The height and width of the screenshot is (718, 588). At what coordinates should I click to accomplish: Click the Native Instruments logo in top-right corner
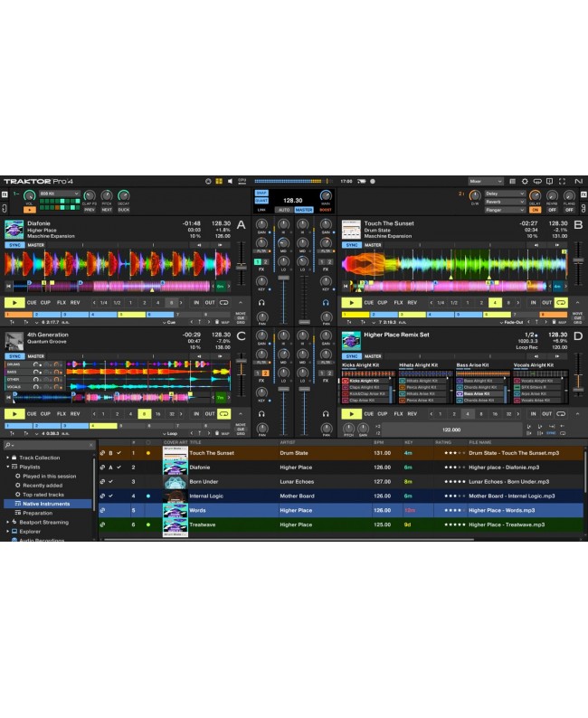(x=578, y=182)
